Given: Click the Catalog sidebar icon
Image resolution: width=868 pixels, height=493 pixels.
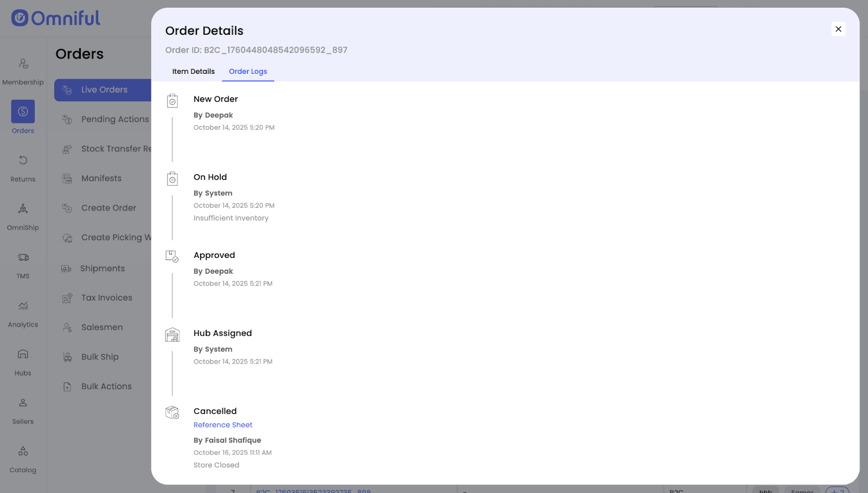Looking at the screenshot, I should coord(23,451).
